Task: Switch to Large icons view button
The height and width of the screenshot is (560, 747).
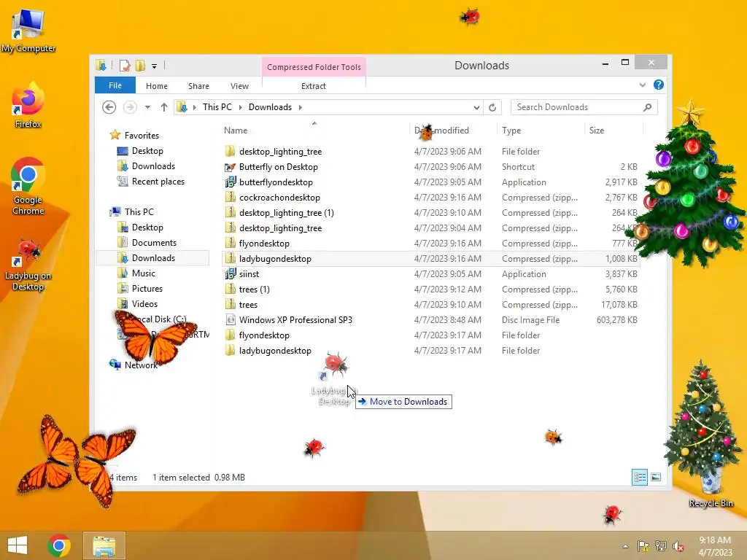Action: [x=656, y=477]
